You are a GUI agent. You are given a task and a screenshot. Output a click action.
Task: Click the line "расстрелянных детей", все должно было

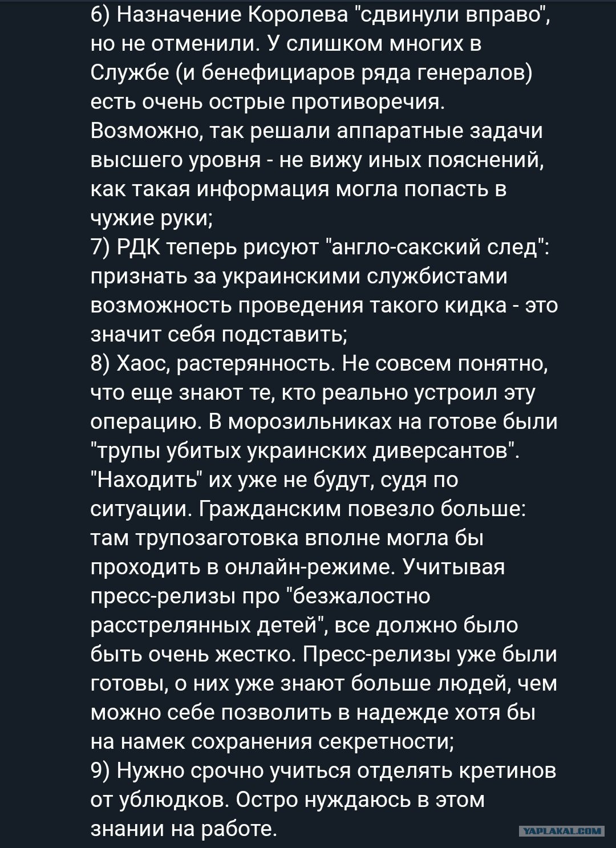click(304, 625)
